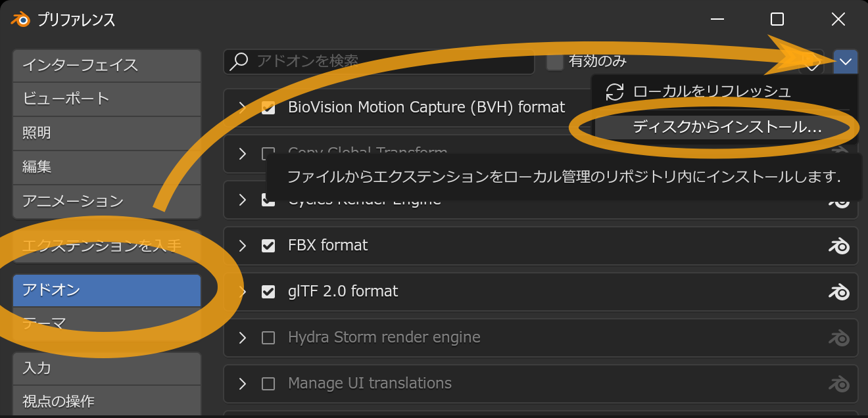Click Blender icon on Hydra Storm row
Image resolution: width=868 pixels, height=418 pixels.
coord(838,338)
